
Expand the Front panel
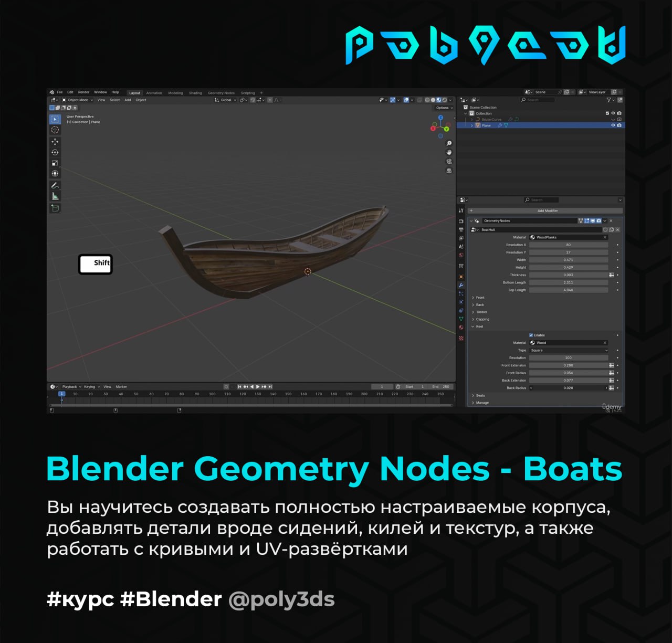coord(478,298)
